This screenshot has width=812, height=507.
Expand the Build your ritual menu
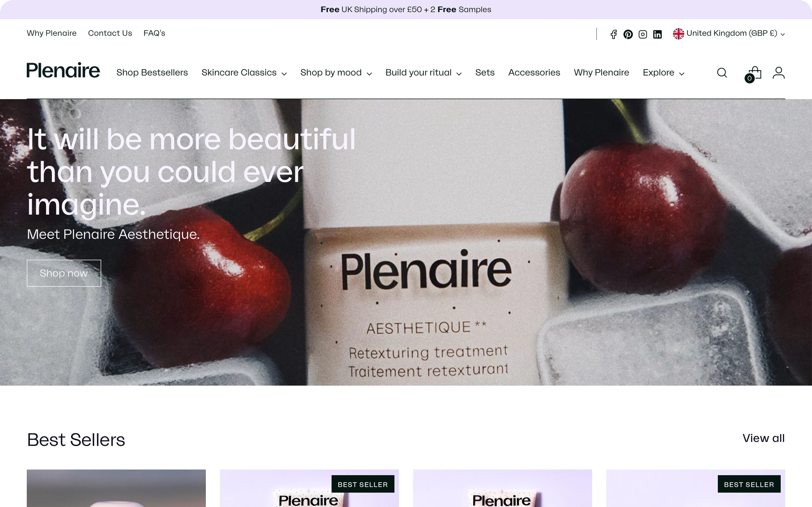point(423,72)
